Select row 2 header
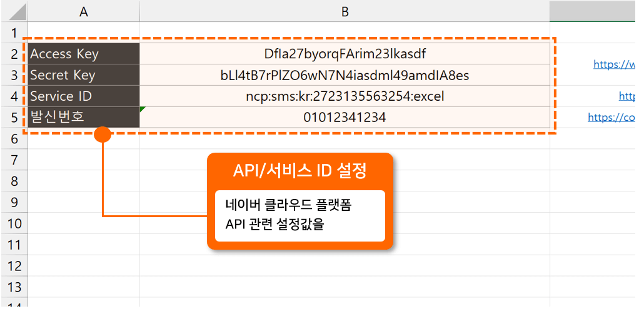The height and width of the screenshot is (311, 644). coord(14,54)
